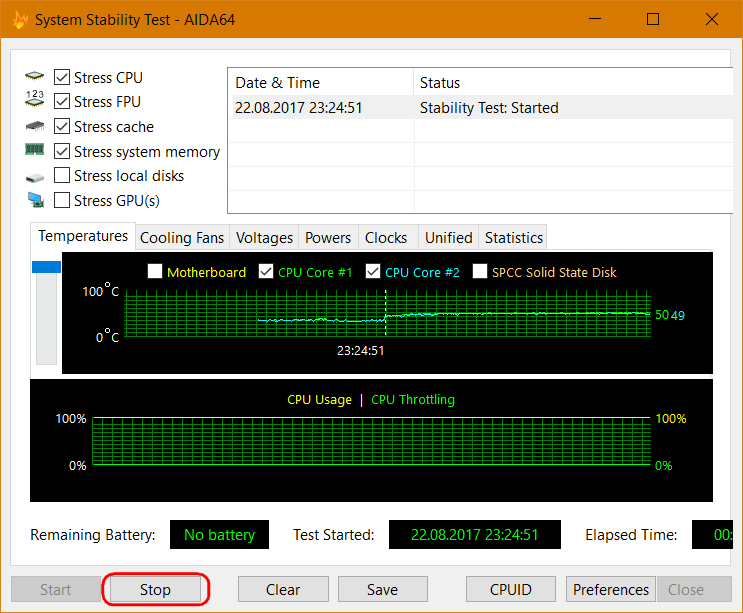Viewport: 743px width, 613px height.
Task: Save the stability test results
Action: tap(382, 590)
